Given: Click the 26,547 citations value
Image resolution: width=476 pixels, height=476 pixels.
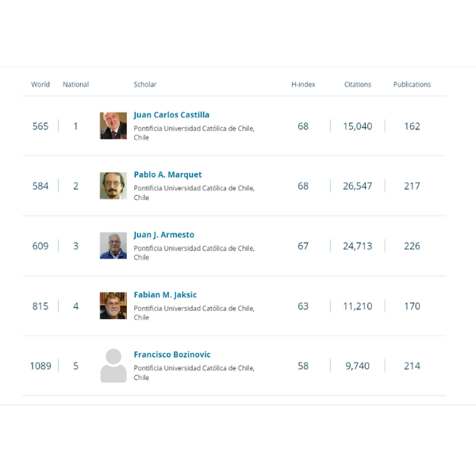Looking at the screenshot, I should click(x=358, y=186).
